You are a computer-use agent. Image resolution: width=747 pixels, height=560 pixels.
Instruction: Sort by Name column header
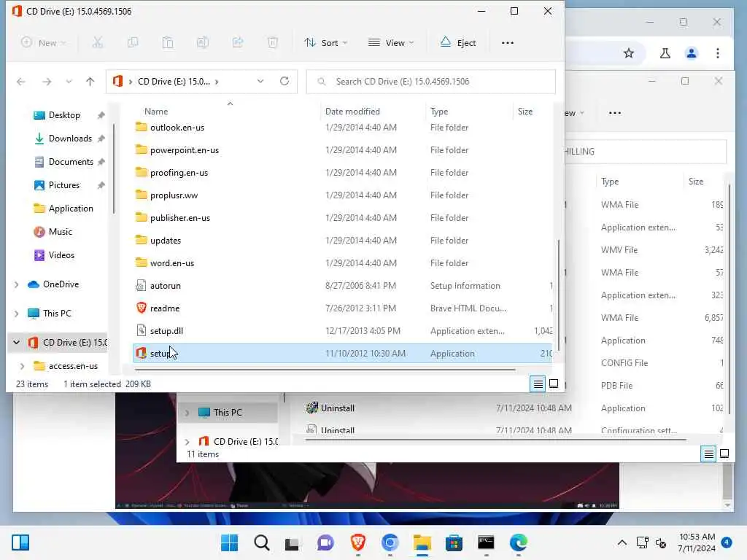pos(156,112)
